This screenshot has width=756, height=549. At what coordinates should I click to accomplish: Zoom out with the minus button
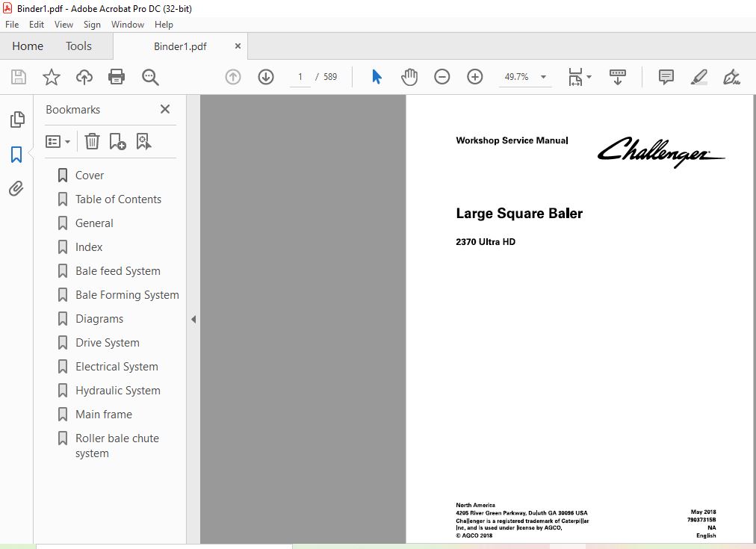click(x=441, y=77)
